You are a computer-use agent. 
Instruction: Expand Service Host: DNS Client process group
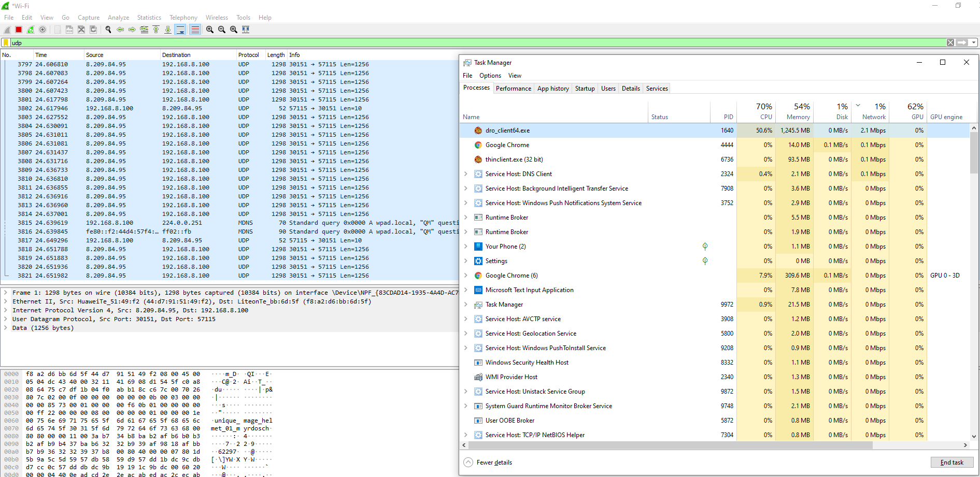(466, 174)
